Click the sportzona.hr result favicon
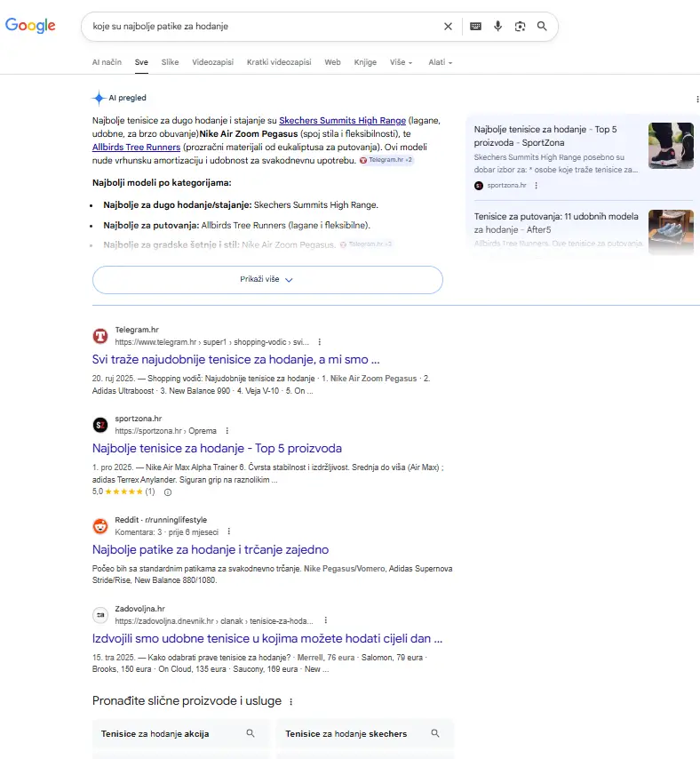The image size is (700, 759). point(100,425)
